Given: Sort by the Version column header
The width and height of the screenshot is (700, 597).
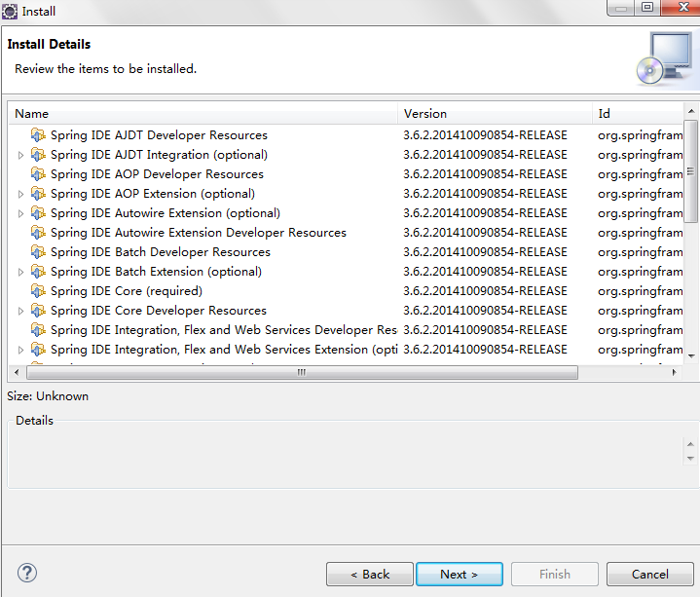Looking at the screenshot, I should 495,113.
